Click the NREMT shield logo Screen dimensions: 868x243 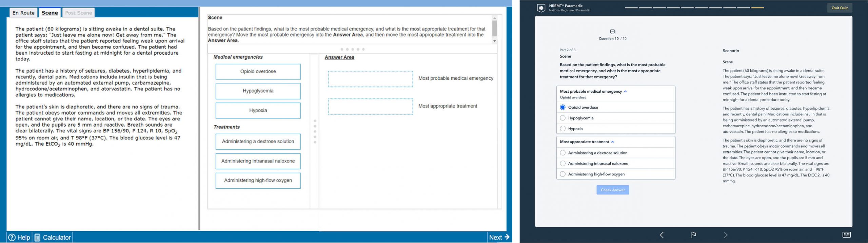(541, 8)
